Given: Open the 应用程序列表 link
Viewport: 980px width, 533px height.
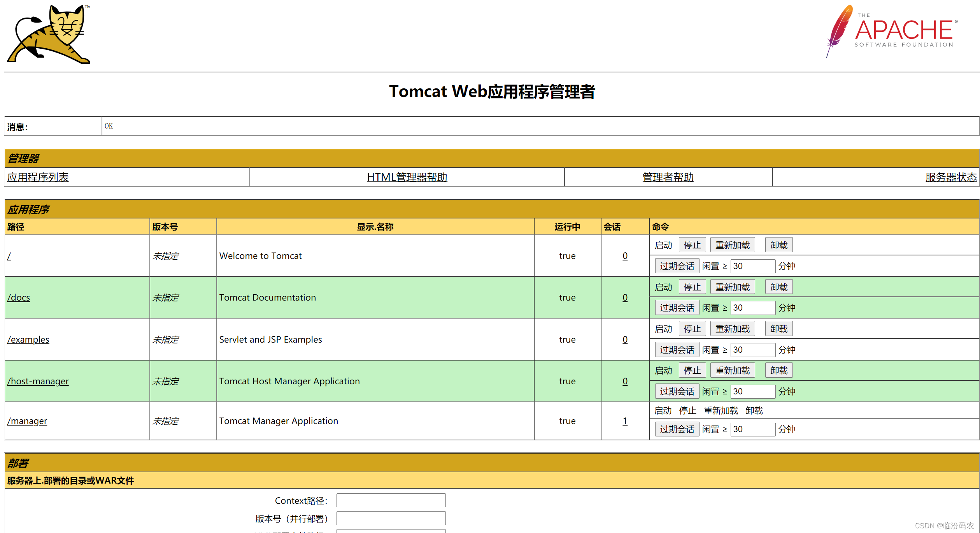Looking at the screenshot, I should pos(38,177).
